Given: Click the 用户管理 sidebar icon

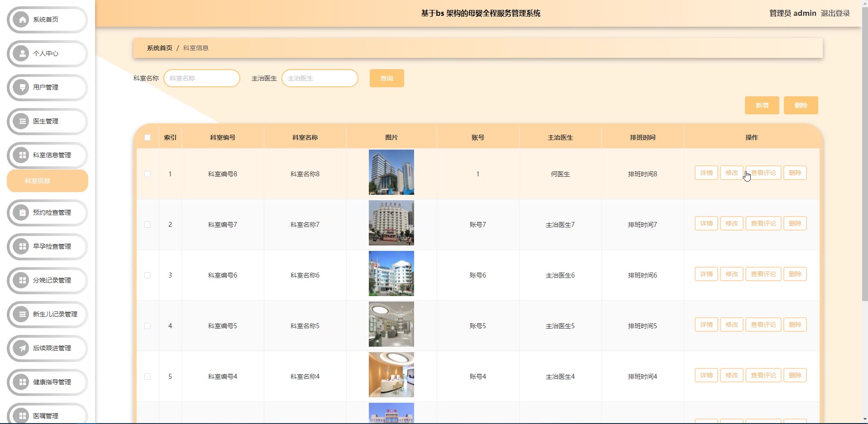Looking at the screenshot, I should (21, 87).
